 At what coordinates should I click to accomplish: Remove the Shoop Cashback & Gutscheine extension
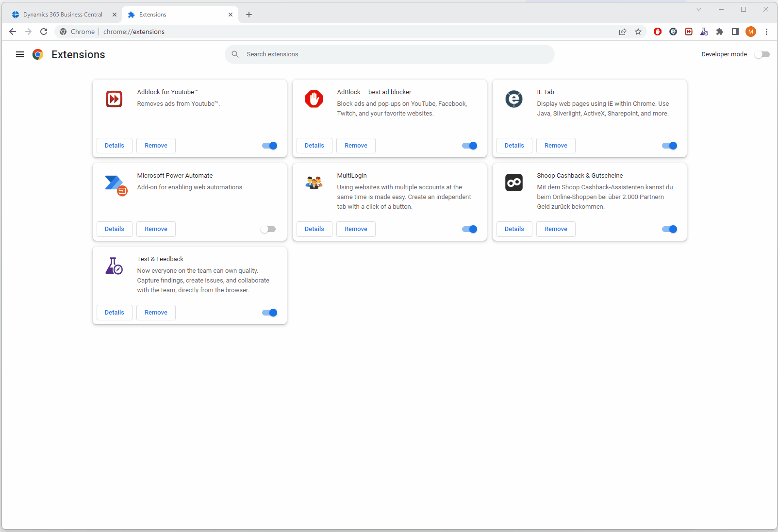click(555, 229)
